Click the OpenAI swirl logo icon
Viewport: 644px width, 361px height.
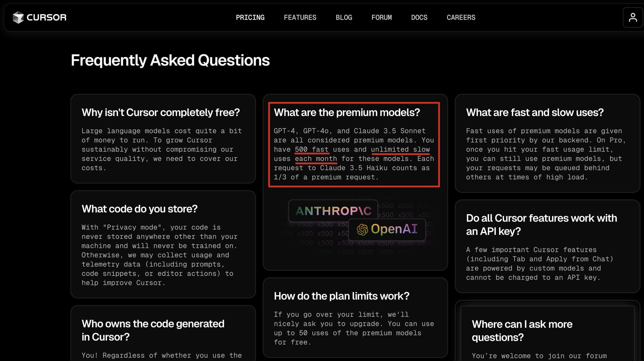pos(362,229)
